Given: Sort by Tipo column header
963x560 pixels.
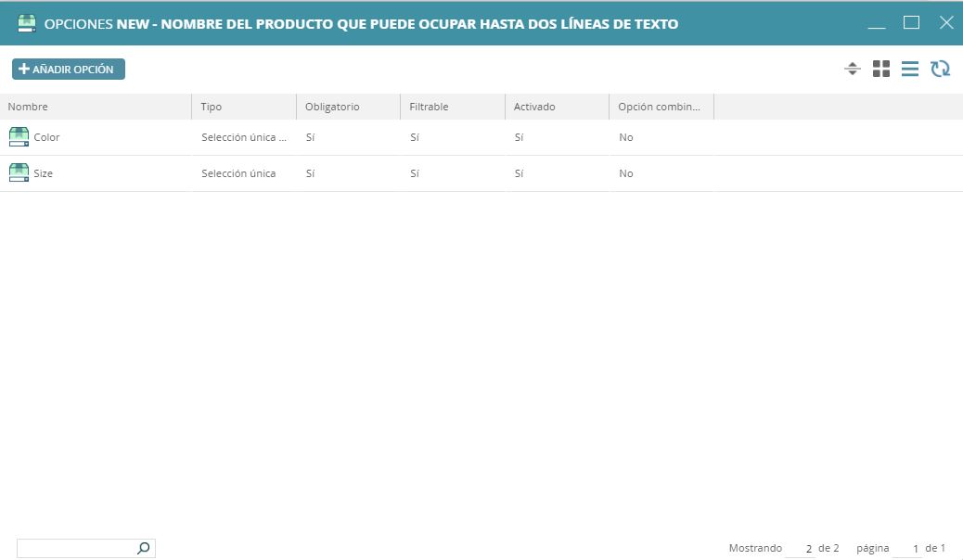Looking at the screenshot, I should (x=212, y=107).
